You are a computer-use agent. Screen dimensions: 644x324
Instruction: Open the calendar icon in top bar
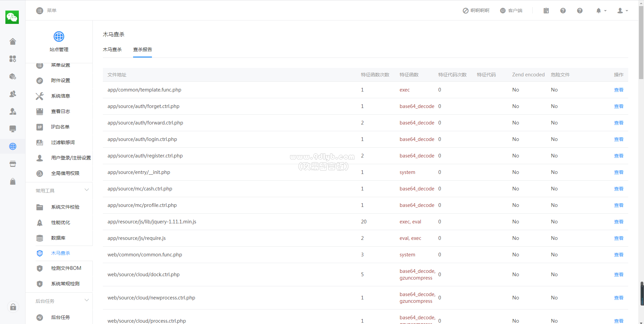[x=546, y=11]
